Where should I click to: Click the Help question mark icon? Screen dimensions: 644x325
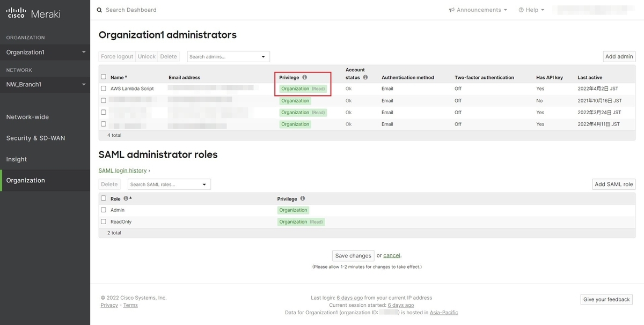(x=521, y=10)
